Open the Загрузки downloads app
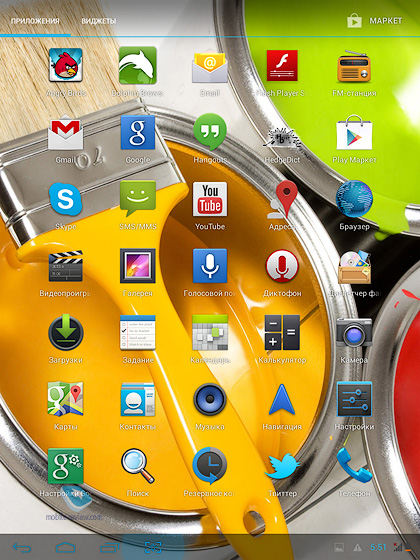 point(66,333)
